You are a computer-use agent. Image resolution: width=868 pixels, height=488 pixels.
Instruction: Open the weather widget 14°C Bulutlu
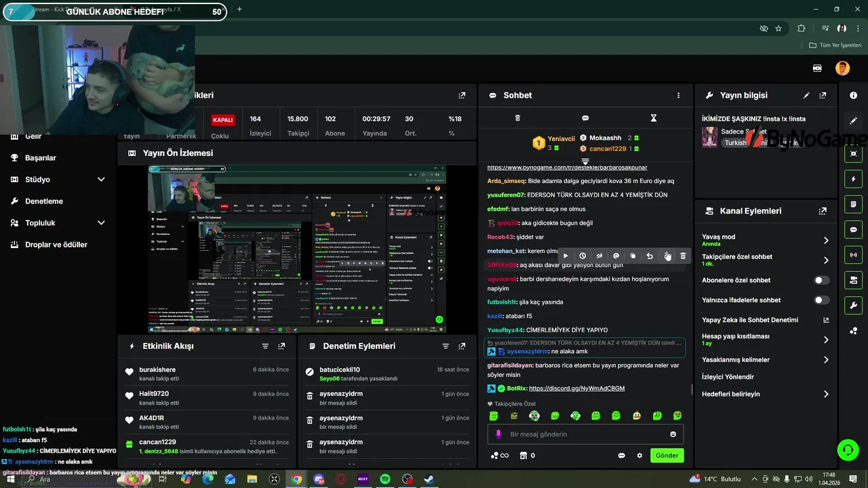tap(716, 479)
